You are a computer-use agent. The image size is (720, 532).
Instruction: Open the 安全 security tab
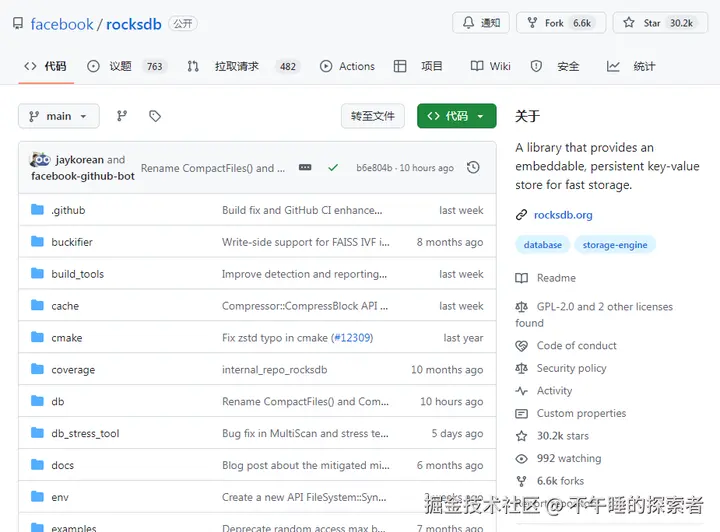tap(555, 67)
